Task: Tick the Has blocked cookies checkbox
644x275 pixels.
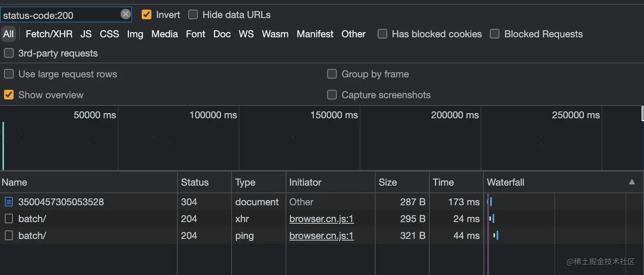Action: pos(382,34)
